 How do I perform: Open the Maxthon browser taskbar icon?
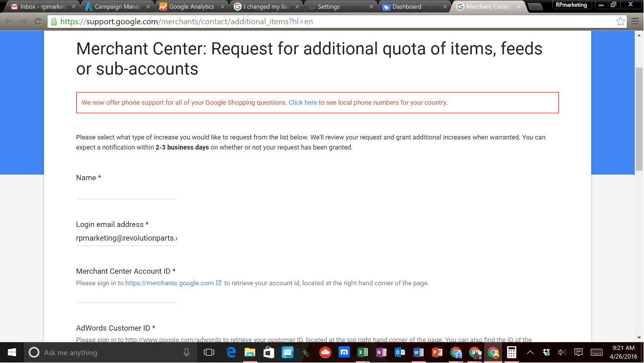coord(344,352)
